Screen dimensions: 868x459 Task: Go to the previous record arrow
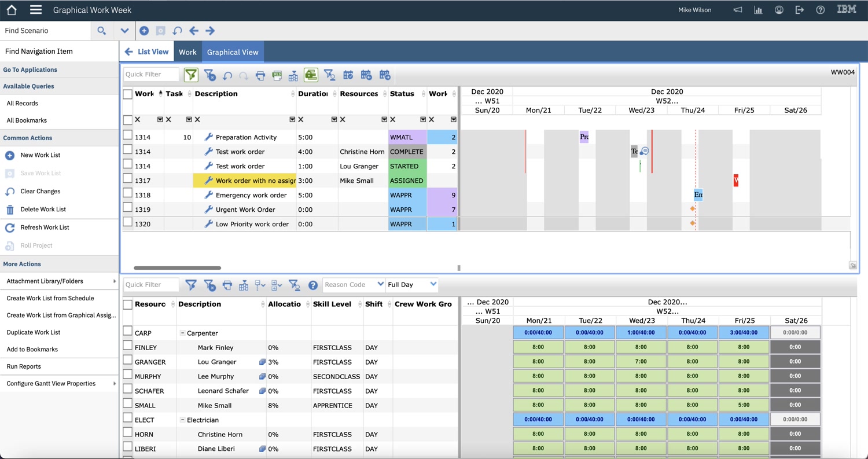click(x=194, y=31)
